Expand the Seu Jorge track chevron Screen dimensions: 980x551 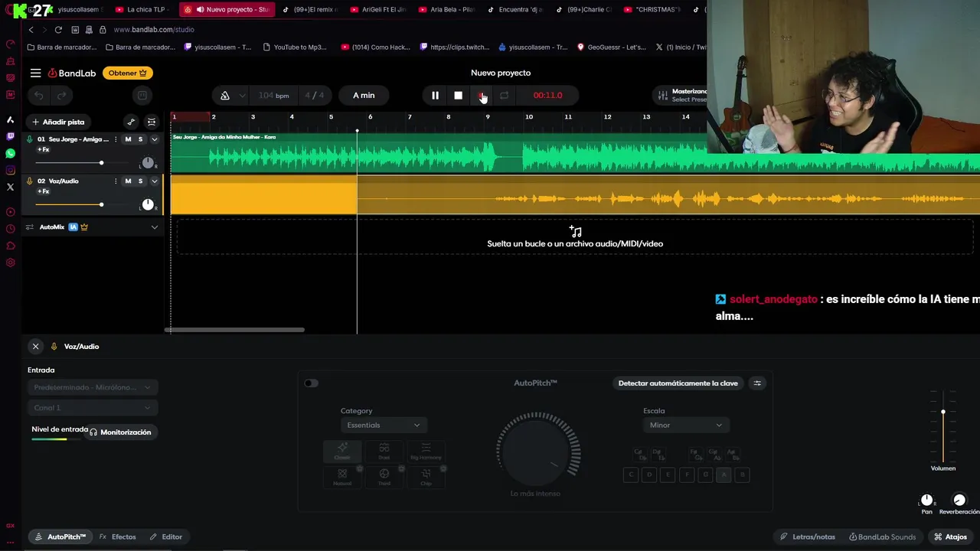point(154,139)
